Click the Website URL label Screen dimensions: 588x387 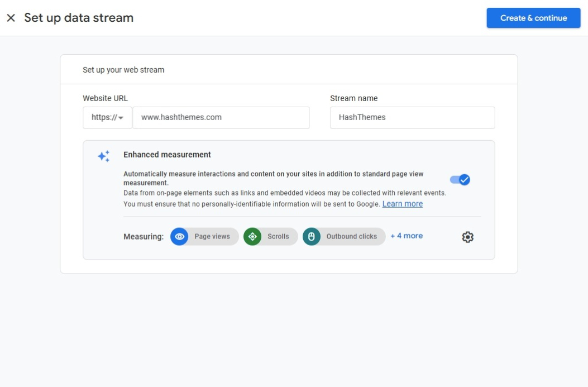105,98
